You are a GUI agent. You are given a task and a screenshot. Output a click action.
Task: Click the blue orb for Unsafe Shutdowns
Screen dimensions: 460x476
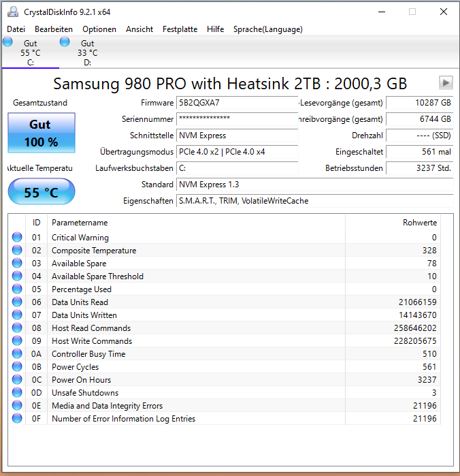click(17, 392)
